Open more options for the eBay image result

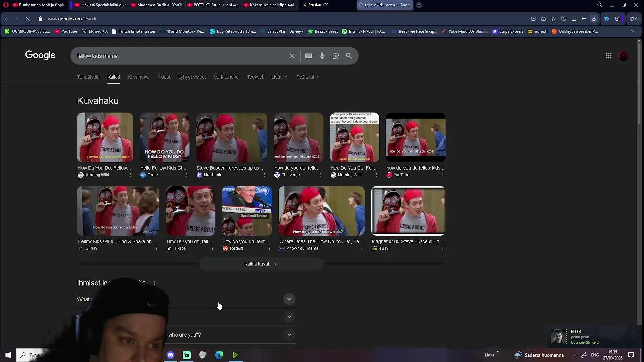443,248
